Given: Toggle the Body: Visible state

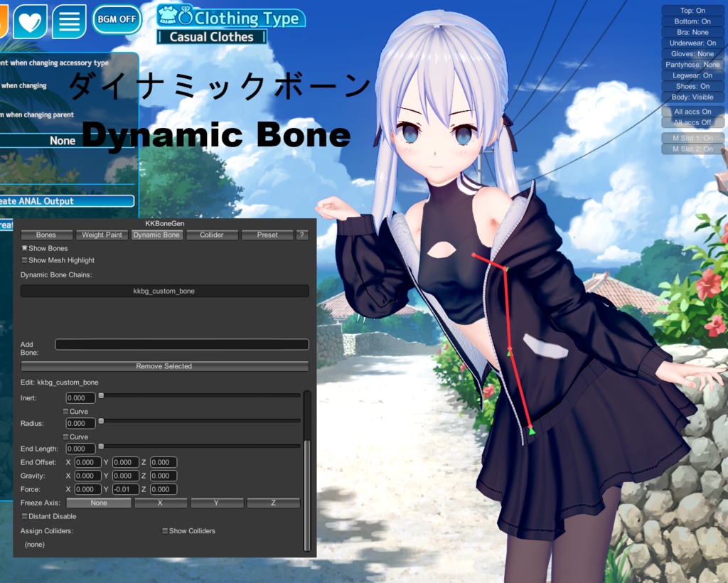Looking at the screenshot, I should point(692,97).
